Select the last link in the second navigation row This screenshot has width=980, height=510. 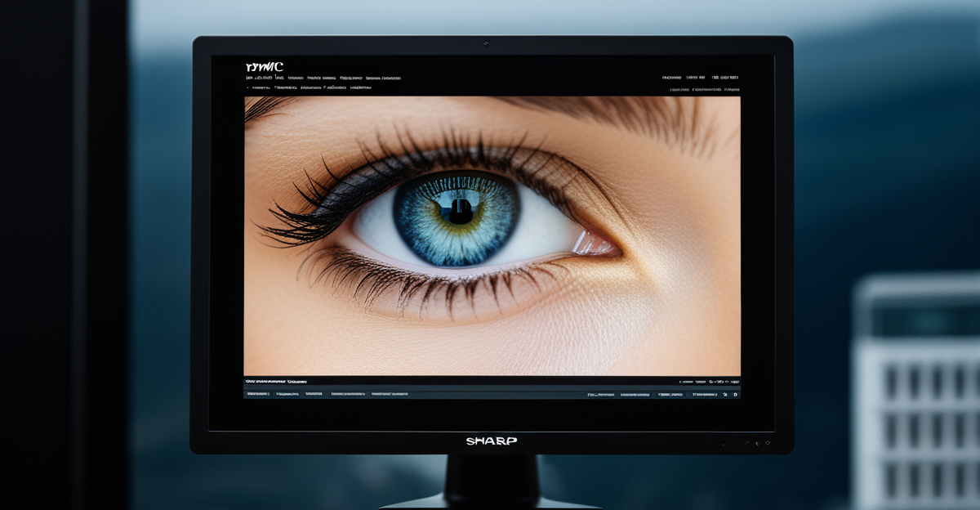[x=360, y=87]
